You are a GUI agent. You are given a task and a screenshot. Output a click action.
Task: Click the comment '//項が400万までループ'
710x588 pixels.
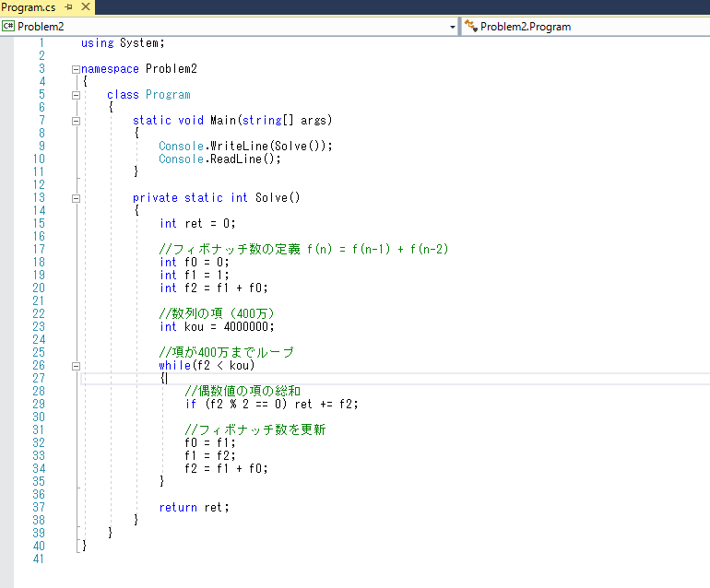[227, 352]
